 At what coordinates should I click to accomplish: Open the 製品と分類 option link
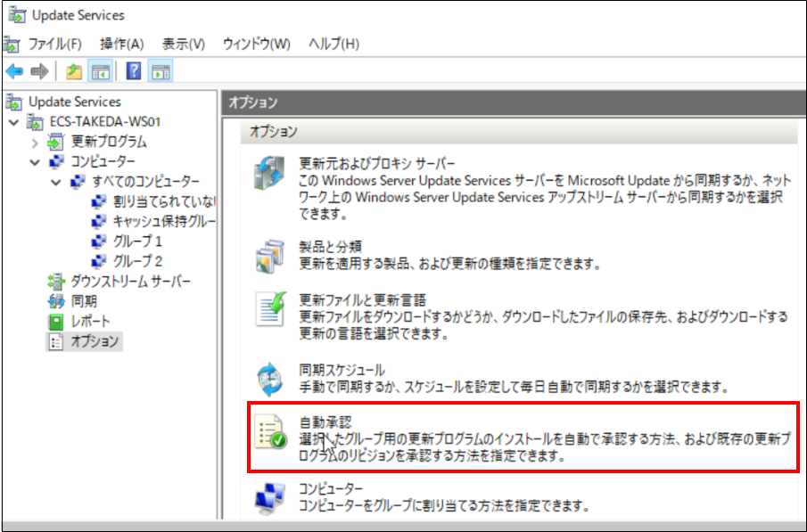coord(331,247)
